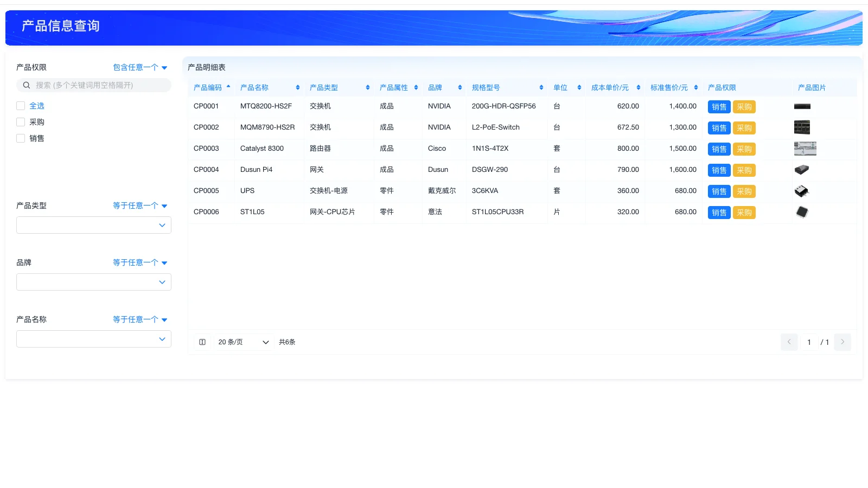The height and width of the screenshot is (488, 868).
Task: Check the 销售 checkbox in sidebar
Action: 21,138
